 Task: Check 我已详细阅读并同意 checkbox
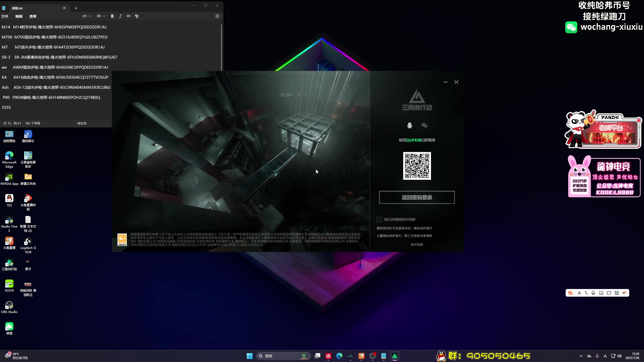click(x=379, y=220)
